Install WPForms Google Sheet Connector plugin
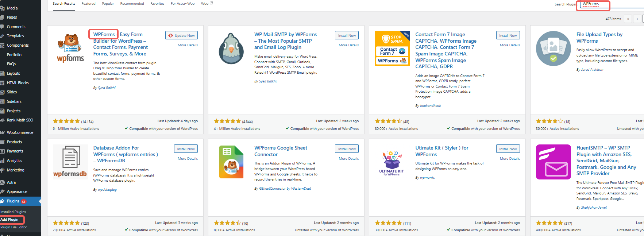The image size is (644, 236). [347, 149]
